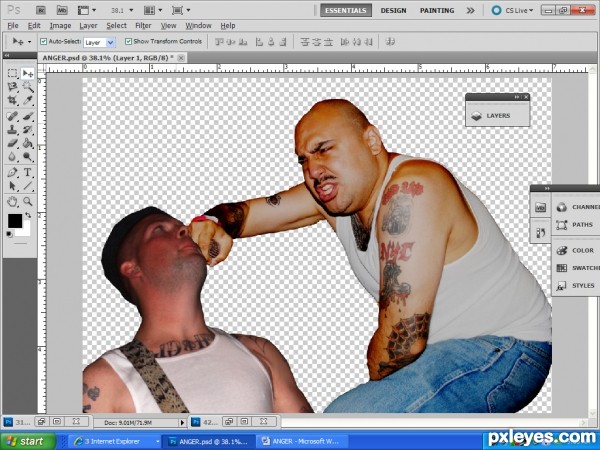Select the Healing Brush tool
This screenshot has width=600, height=450.
(x=13, y=116)
